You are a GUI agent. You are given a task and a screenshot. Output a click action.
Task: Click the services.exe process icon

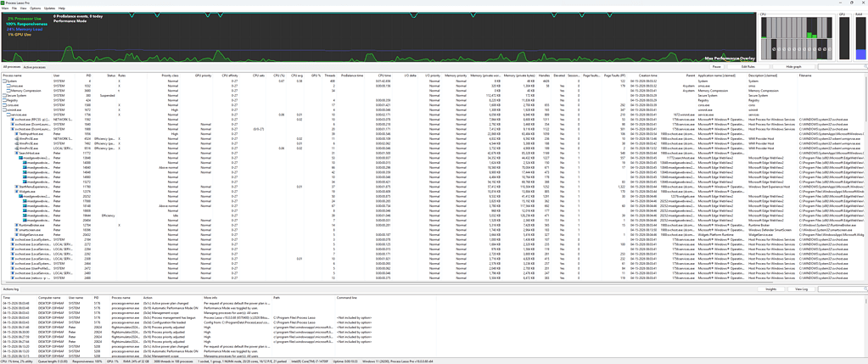(8, 115)
